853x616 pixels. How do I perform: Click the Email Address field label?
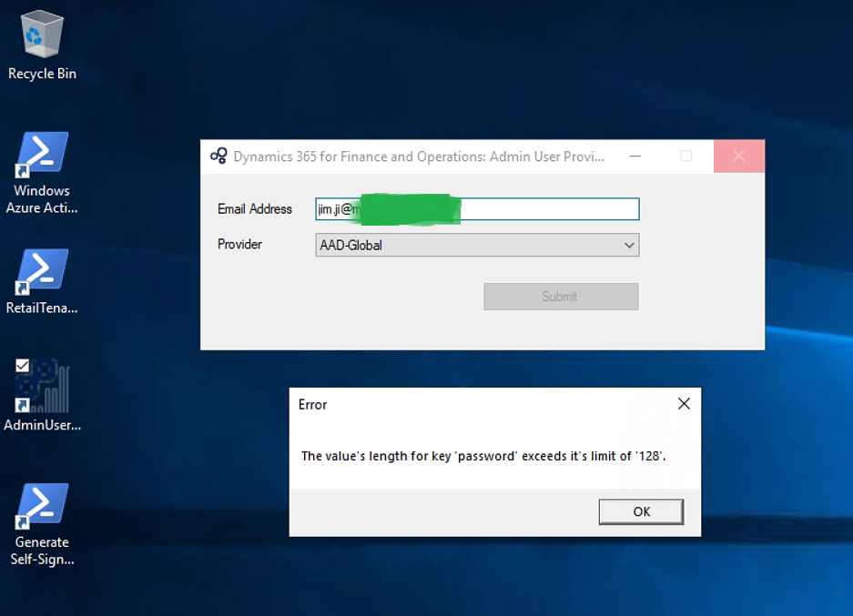pyautogui.click(x=255, y=209)
